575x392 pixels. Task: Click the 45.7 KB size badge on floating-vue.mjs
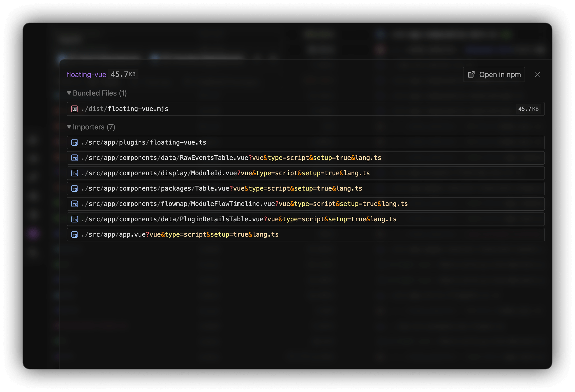coord(528,109)
